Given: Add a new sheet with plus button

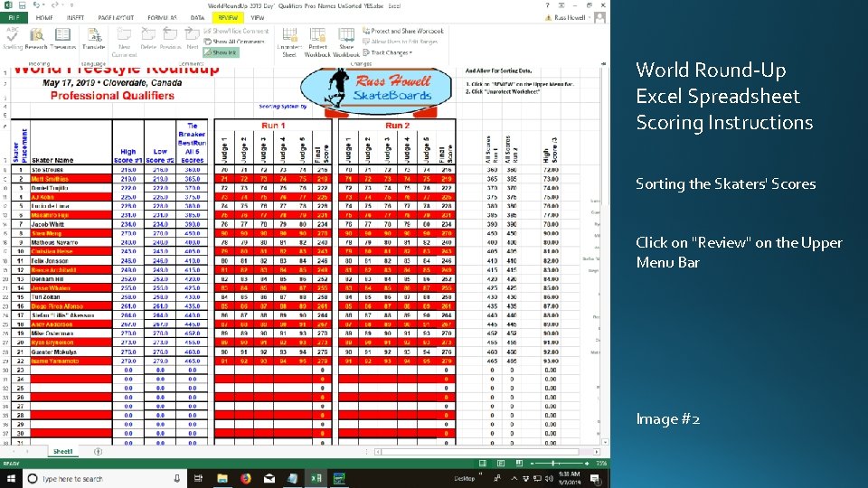Looking at the screenshot, I should click(x=98, y=452).
